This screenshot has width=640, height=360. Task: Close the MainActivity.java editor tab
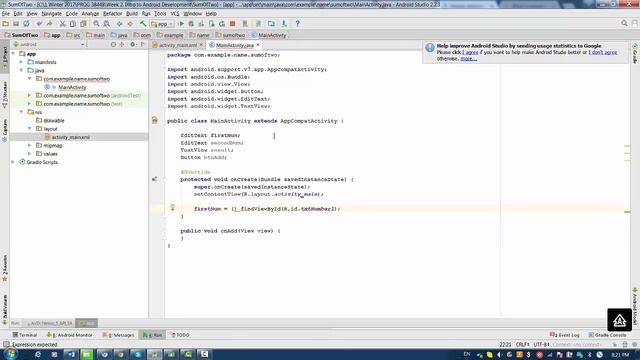point(258,44)
